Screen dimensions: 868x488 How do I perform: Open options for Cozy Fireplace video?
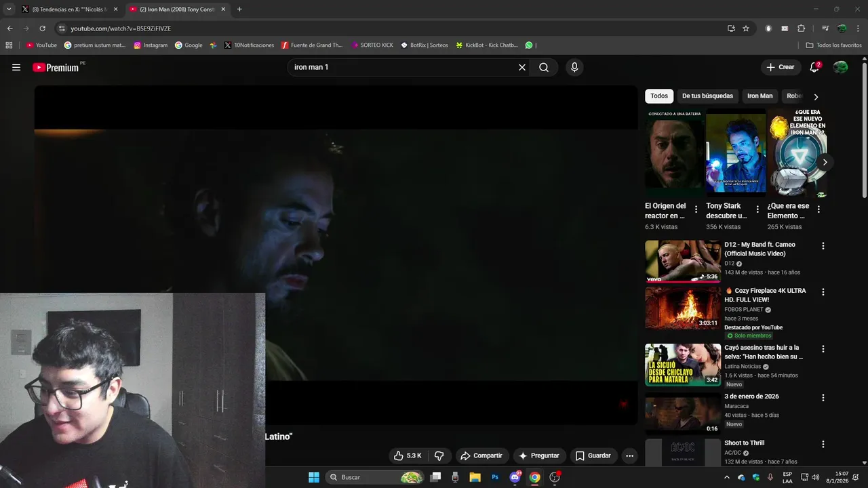point(823,292)
